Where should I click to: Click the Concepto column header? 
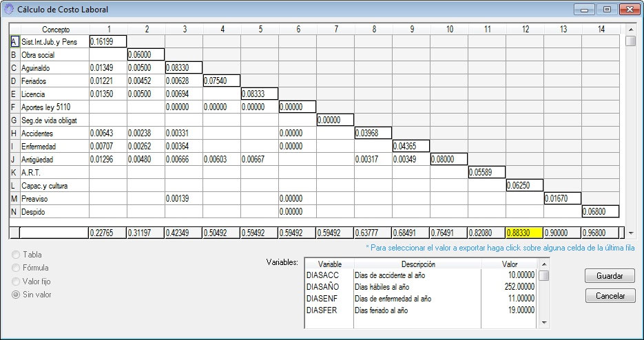tap(54, 30)
